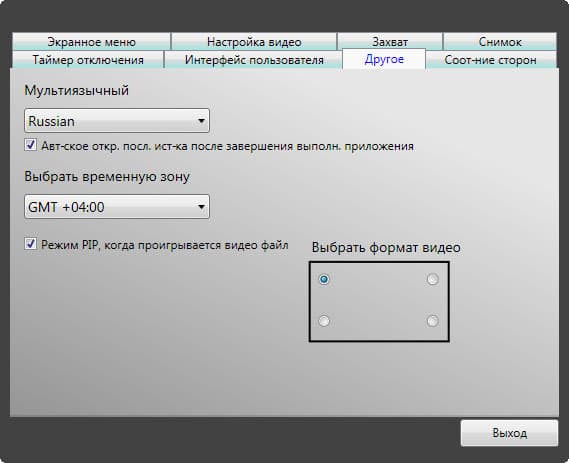This screenshot has width=569, height=463.
Task: Pick bottom-right video format radio button
Action: 432,321
